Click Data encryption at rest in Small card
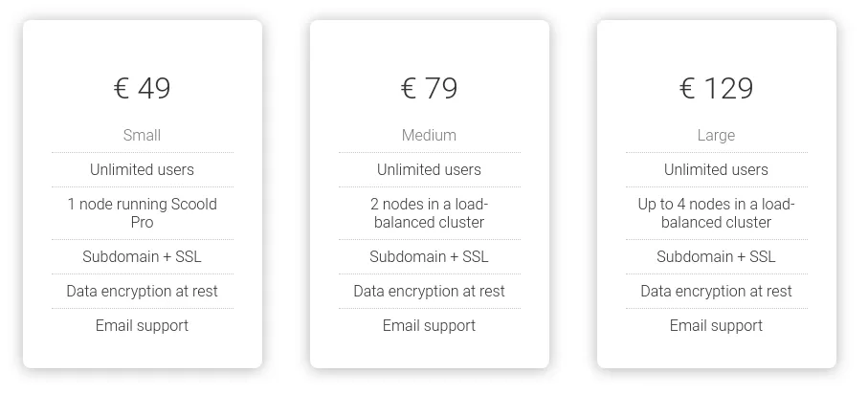Image resolution: width=868 pixels, height=394 pixels. [142, 291]
